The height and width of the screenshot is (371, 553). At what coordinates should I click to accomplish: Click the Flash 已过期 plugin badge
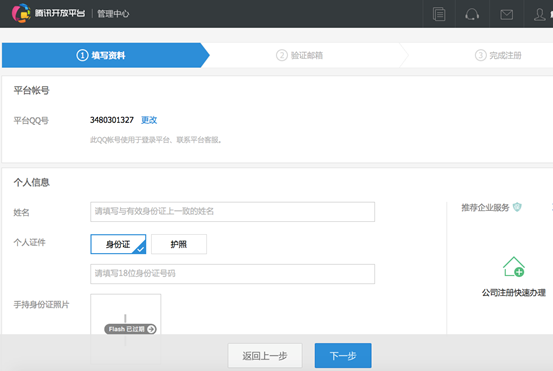tap(130, 329)
